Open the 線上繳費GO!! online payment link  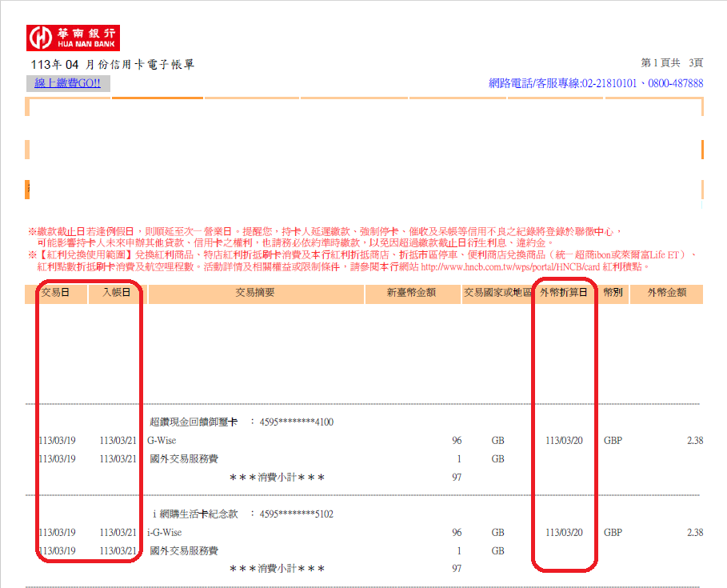[67, 83]
